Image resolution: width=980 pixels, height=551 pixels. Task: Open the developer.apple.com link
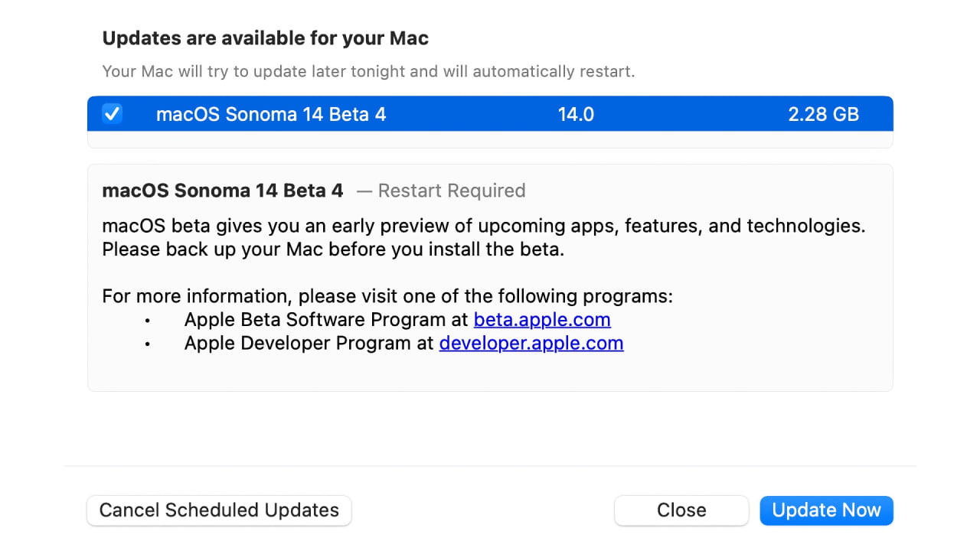point(531,343)
